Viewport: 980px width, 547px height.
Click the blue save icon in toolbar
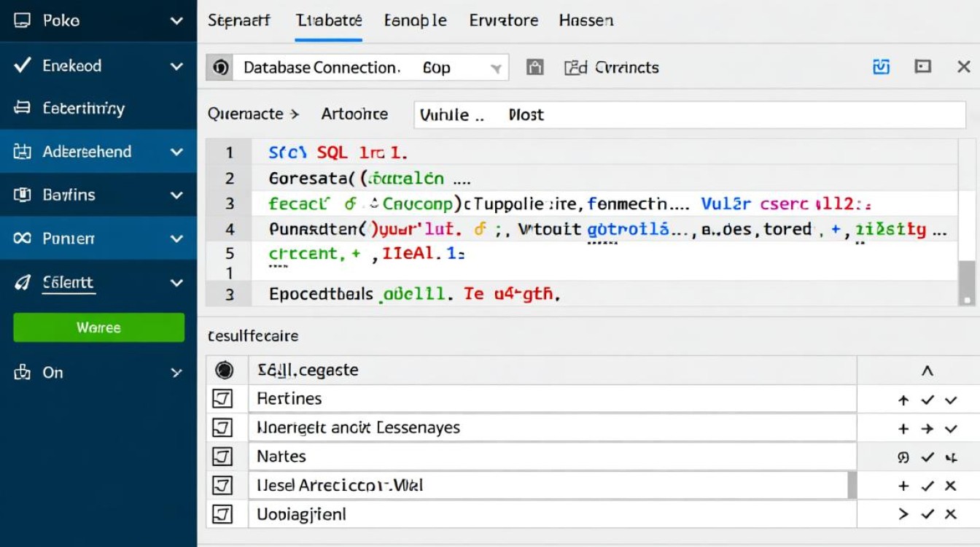882,67
